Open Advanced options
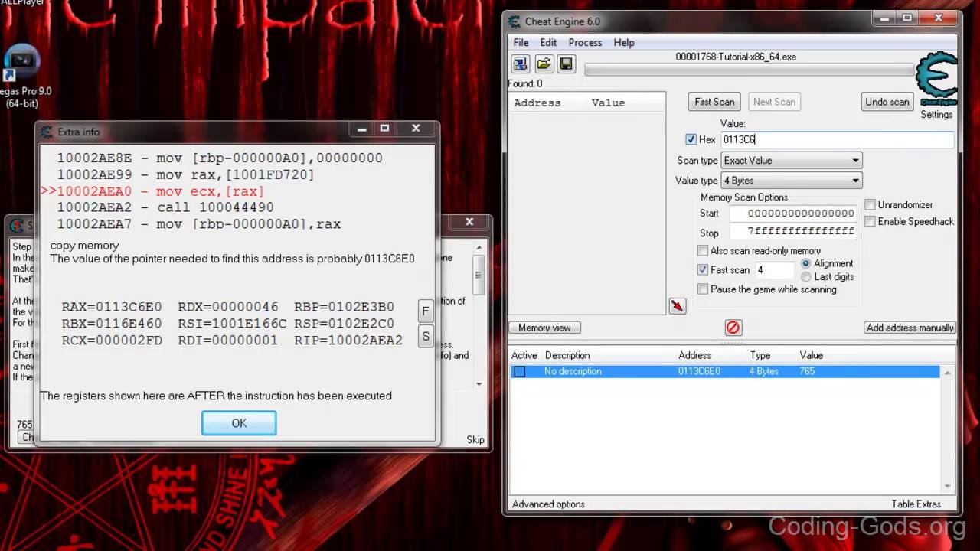 [548, 504]
